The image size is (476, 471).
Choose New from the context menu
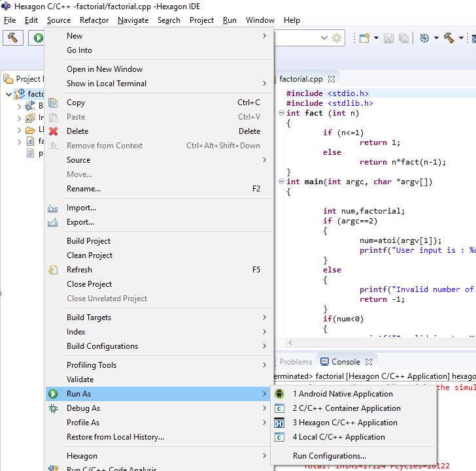click(160, 36)
